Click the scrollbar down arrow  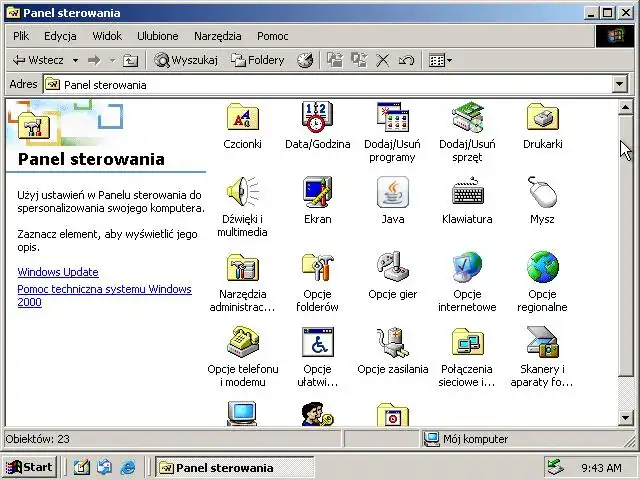tap(626, 418)
